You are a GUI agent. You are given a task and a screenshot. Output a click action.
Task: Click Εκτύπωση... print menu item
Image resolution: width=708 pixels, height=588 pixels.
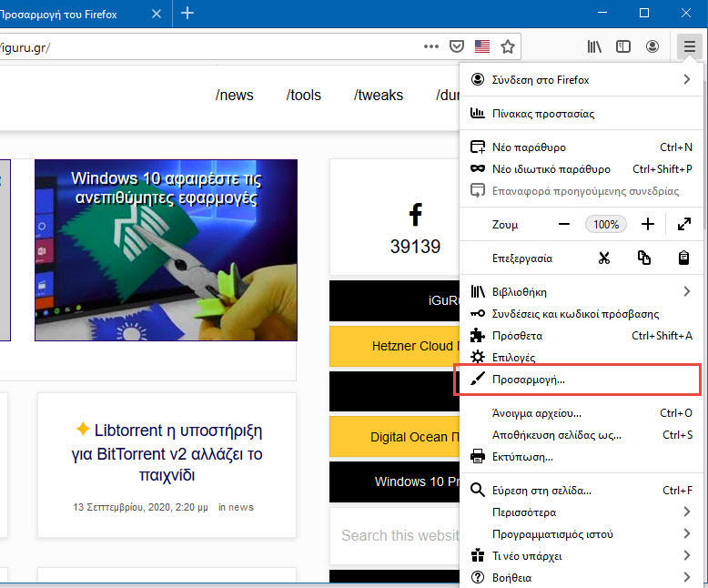[x=581, y=457]
